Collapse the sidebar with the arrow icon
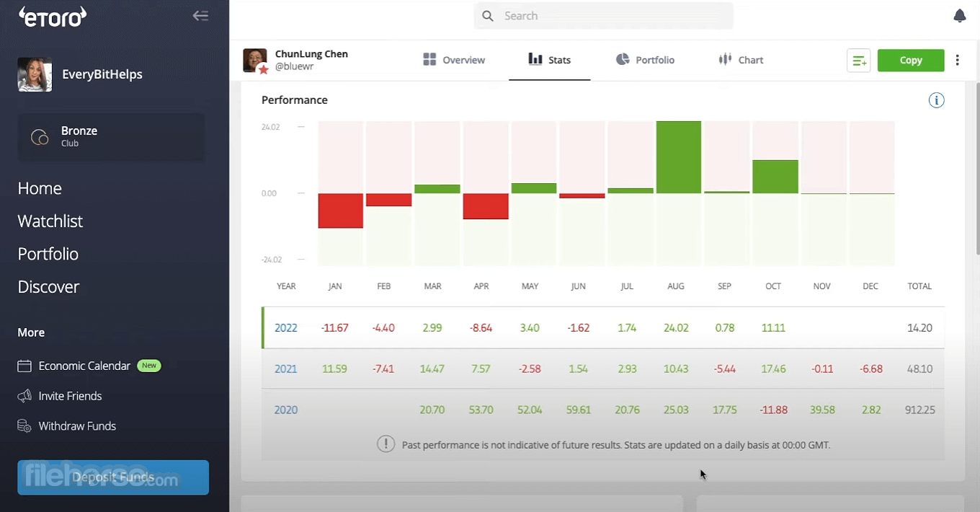980x512 pixels. tap(200, 16)
